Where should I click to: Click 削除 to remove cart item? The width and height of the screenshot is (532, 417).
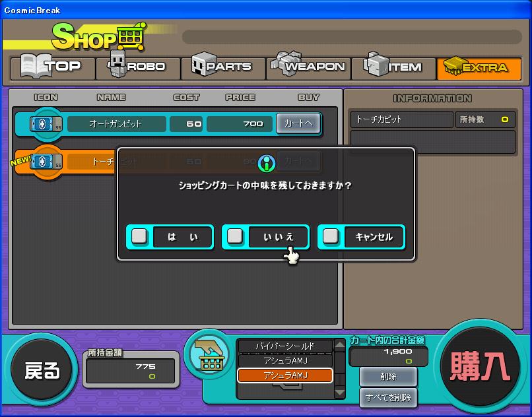coord(388,376)
